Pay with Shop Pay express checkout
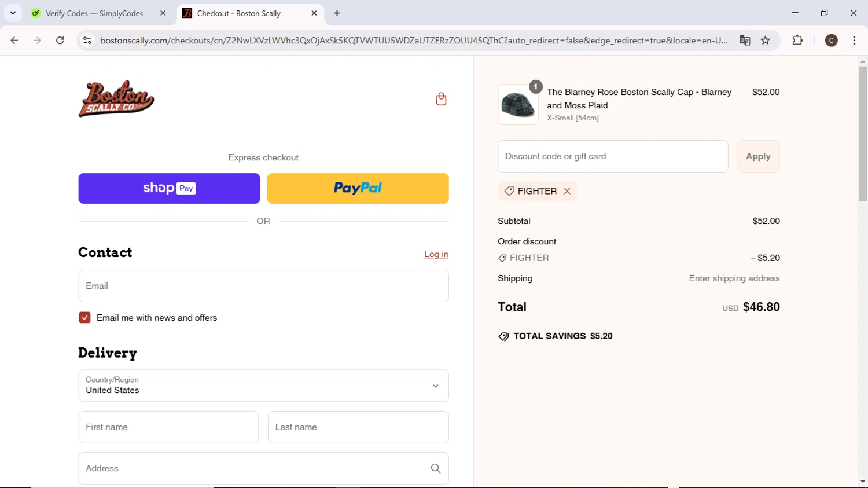 tap(169, 188)
